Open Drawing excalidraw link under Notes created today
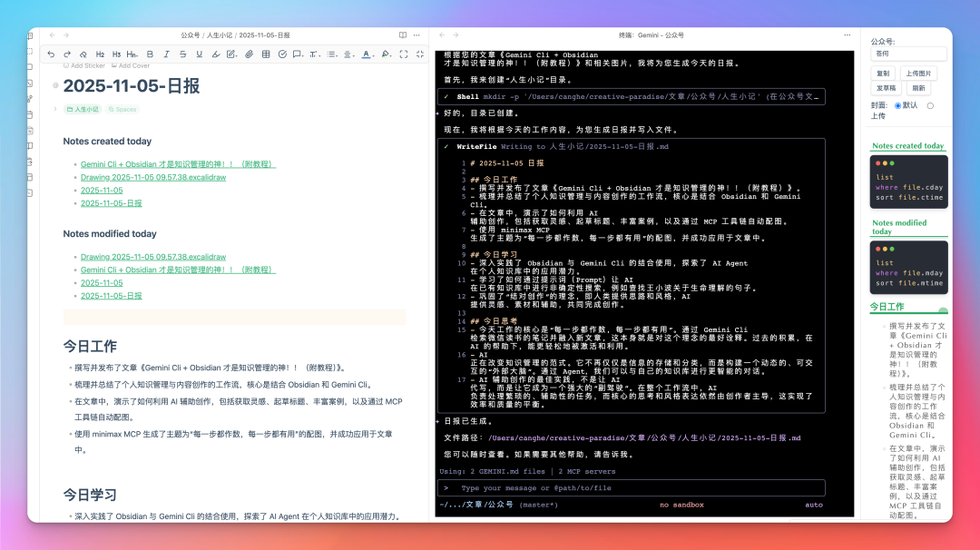The width and height of the screenshot is (980, 550). tap(153, 178)
